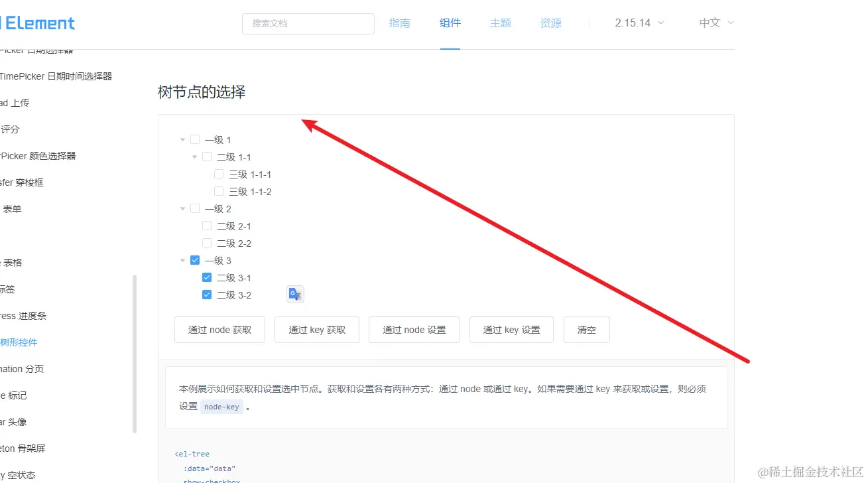Collapse the 一级 1 tree node
Viewport: 868px width, 483px height.
pyautogui.click(x=182, y=140)
